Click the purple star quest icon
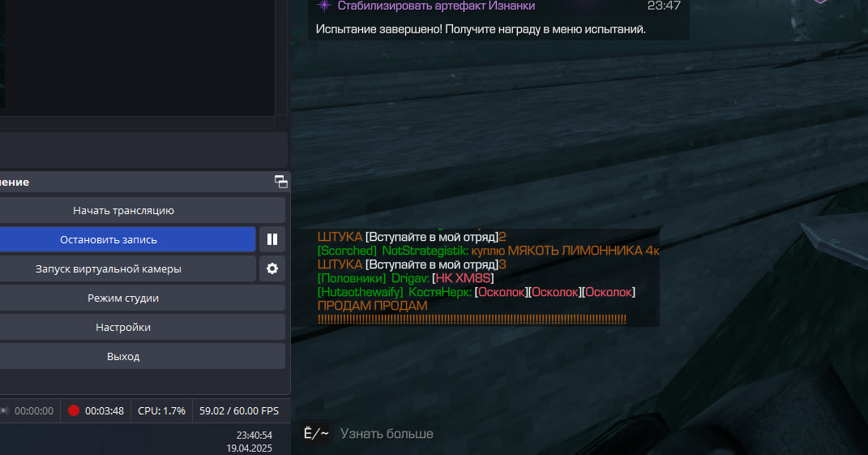Screen dimensions: 868x455 point(324,6)
